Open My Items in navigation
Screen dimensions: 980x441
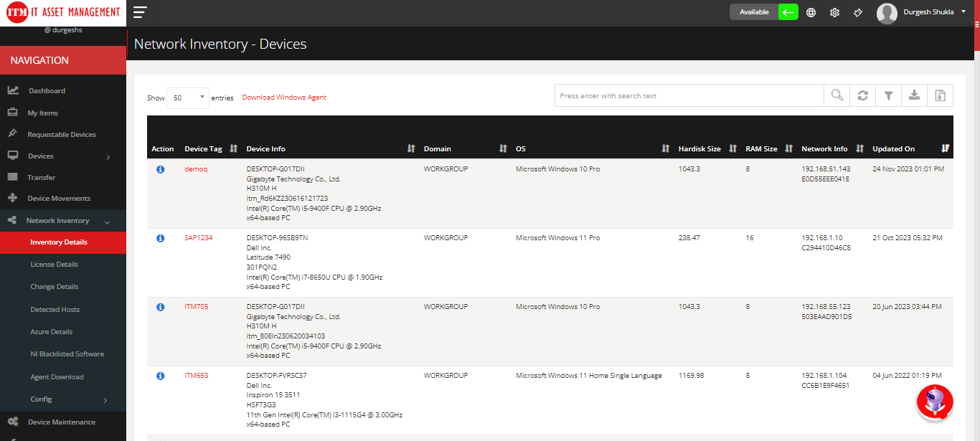point(42,113)
